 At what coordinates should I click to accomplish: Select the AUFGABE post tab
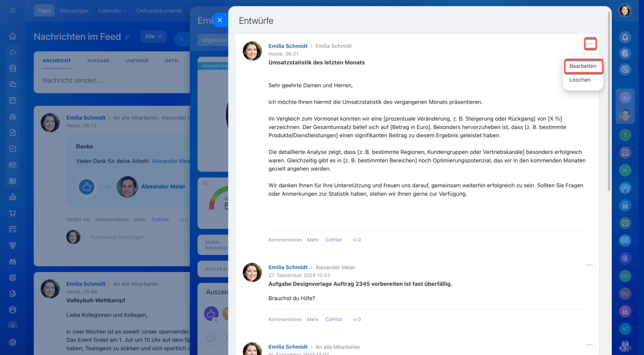[98, 61]
